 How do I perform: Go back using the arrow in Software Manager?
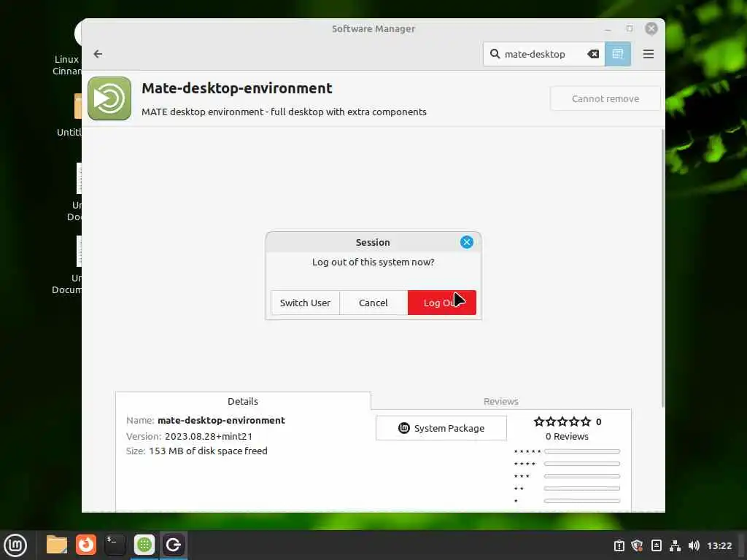click(x=98, y=54)
